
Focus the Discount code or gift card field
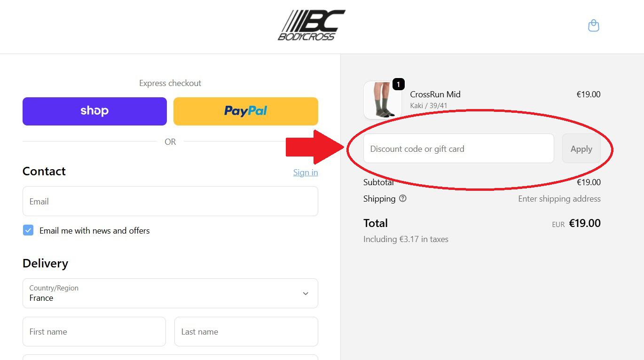click(458, 149)
